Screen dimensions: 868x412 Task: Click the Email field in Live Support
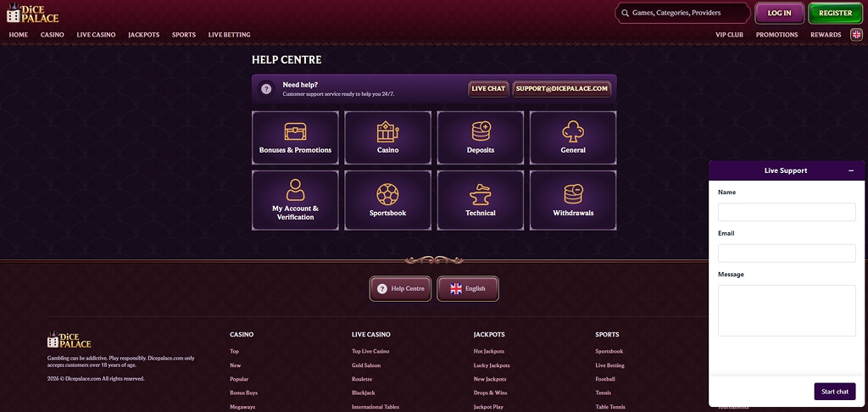(x=787, y=253)
